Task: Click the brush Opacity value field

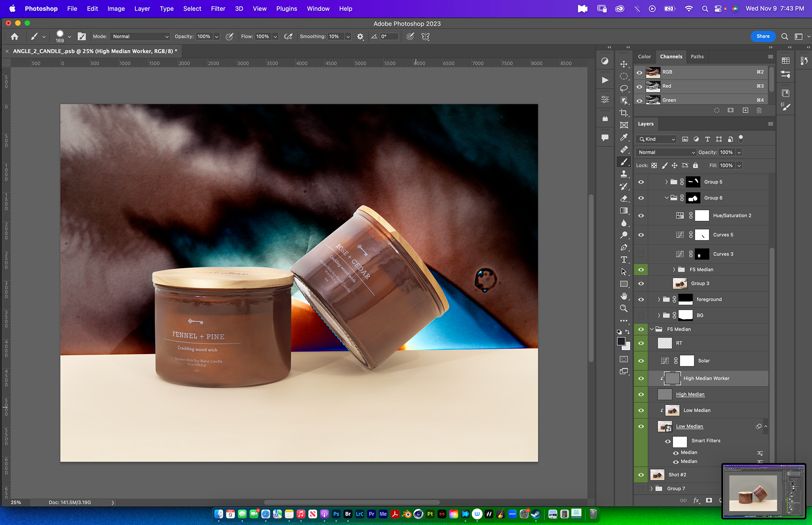Action: [x=204, y=36]
